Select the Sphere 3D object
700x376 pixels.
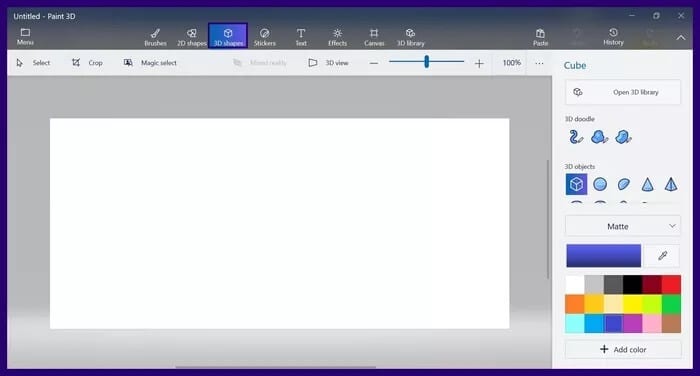click(x=600, y=184)
